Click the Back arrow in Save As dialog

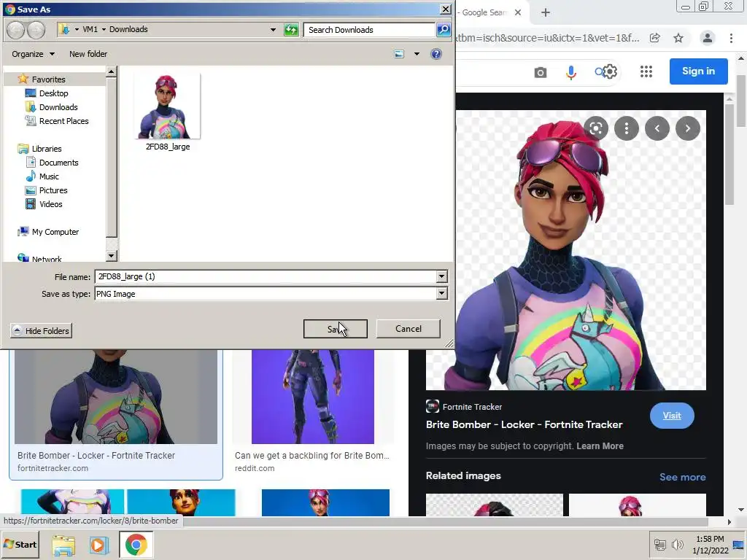click(16, 30)
